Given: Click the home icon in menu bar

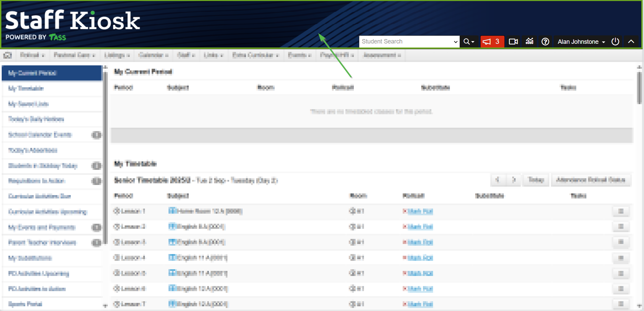Looking at the screenshot, I should pos(7,55).
